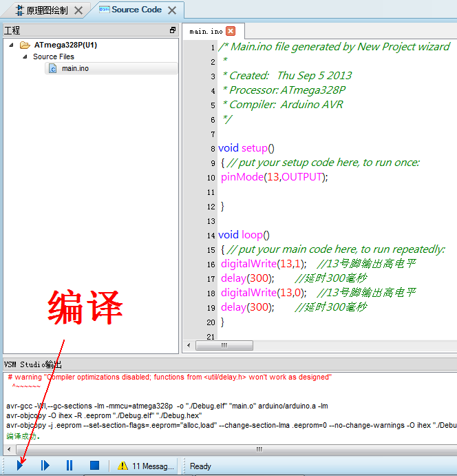The width and height of the screenshot is (457, 476).
Task: Stop the simulation with square button
Action: coord(94,465)
